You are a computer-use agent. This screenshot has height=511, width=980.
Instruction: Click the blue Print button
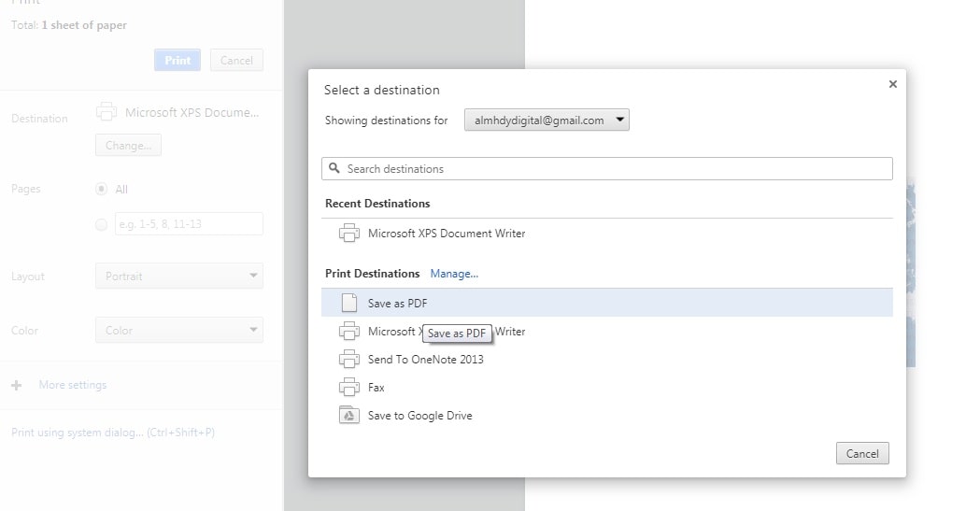tap(178, 60)
